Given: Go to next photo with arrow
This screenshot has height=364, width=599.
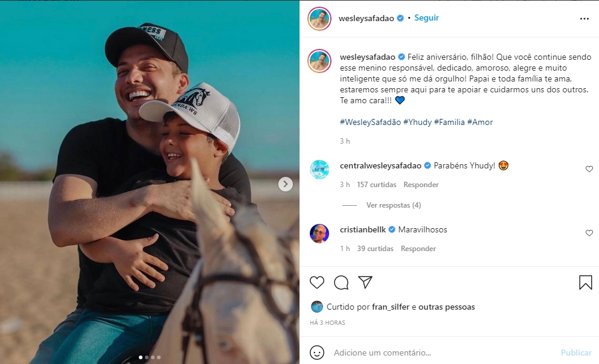Looking at the screenshot, I should pos(286,184).
